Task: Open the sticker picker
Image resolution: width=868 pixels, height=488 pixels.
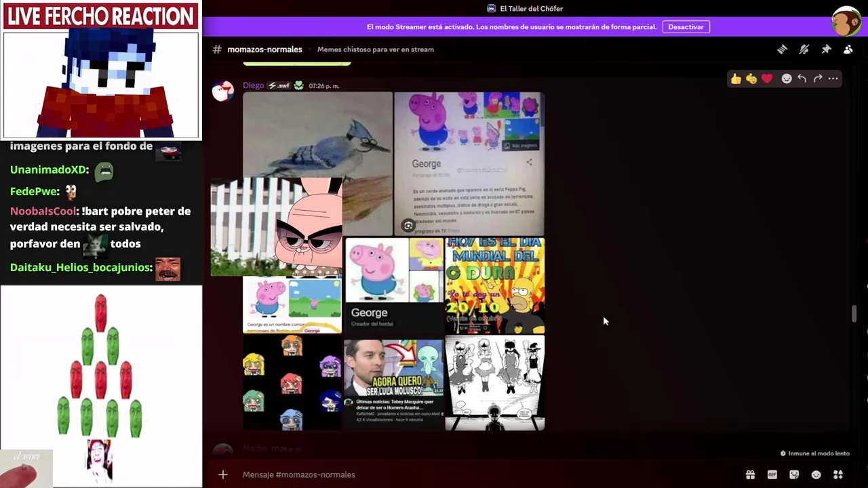Action: click(794, 474)
